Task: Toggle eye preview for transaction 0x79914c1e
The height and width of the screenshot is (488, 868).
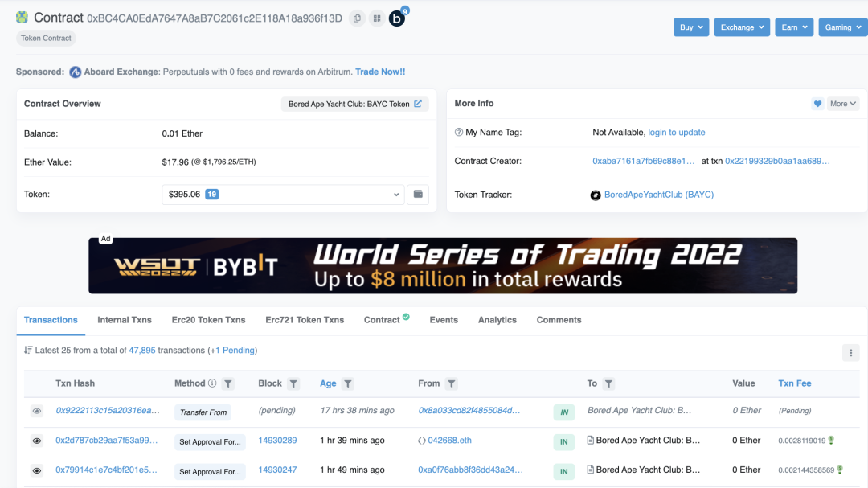Action: click(x=36, y=470)
